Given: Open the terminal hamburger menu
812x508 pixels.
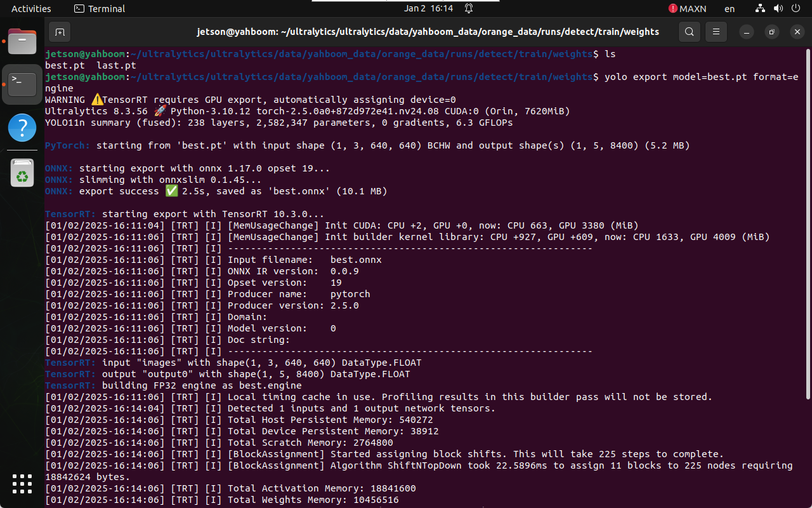Looking at the screenshot, I should [x=716, y=32].
